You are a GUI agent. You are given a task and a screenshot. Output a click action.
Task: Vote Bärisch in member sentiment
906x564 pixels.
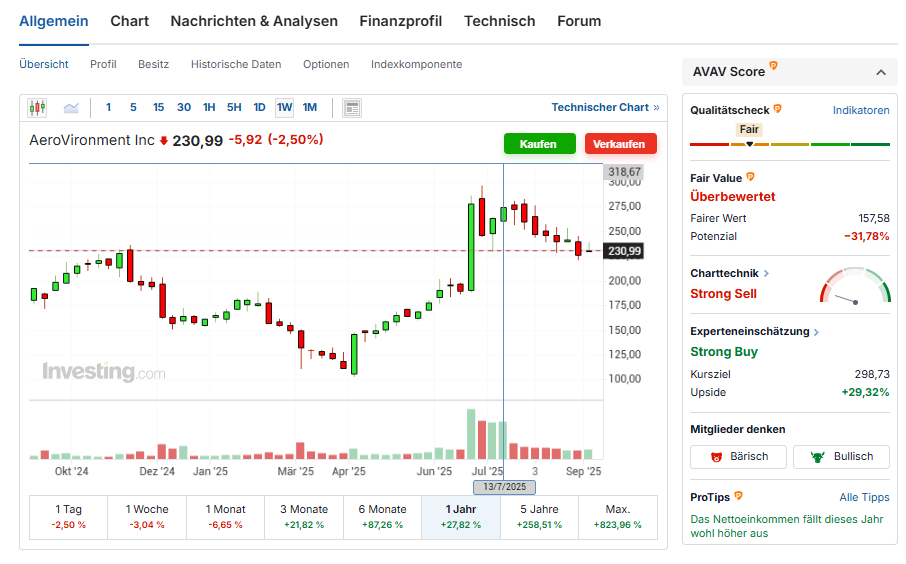tap(738, 457)
